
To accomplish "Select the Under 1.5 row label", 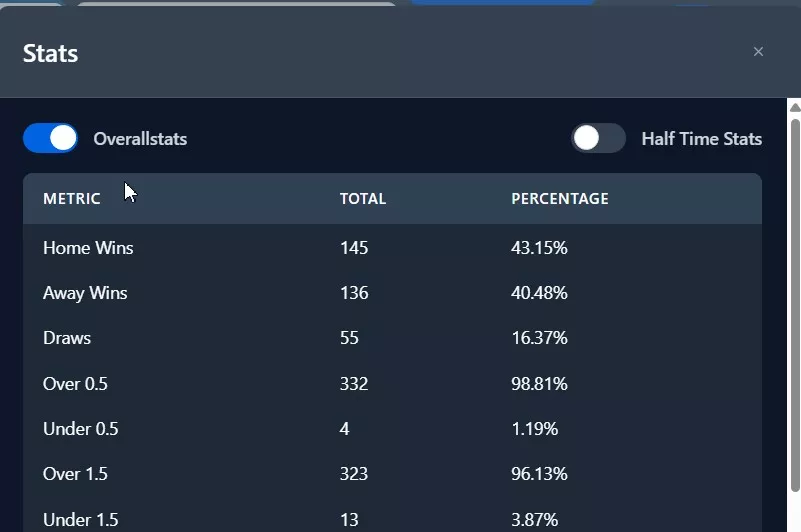I will coord(81,520).
